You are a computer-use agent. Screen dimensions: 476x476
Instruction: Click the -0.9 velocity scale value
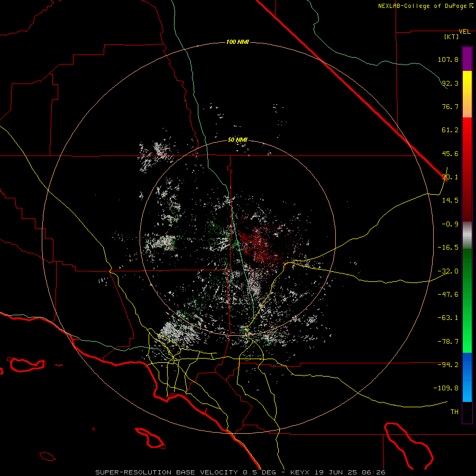450,224
